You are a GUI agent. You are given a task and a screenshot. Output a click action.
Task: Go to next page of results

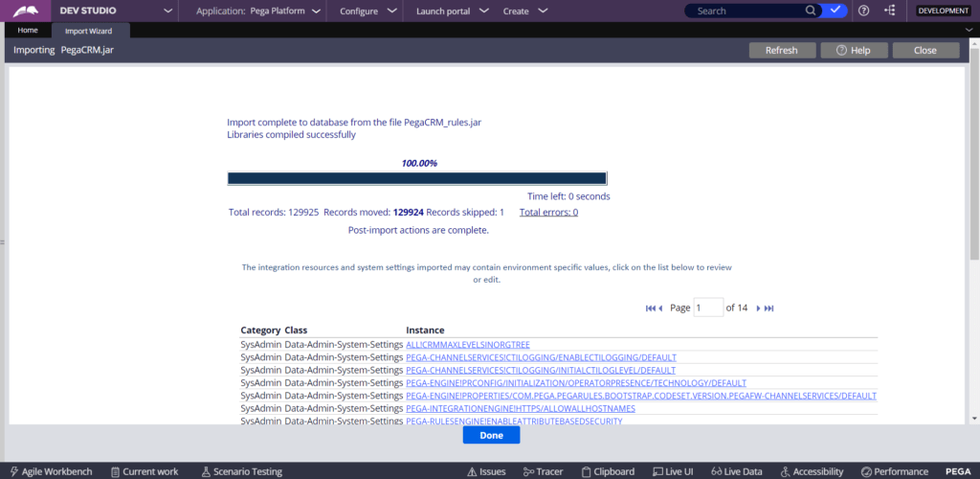(x=758, y=308)
